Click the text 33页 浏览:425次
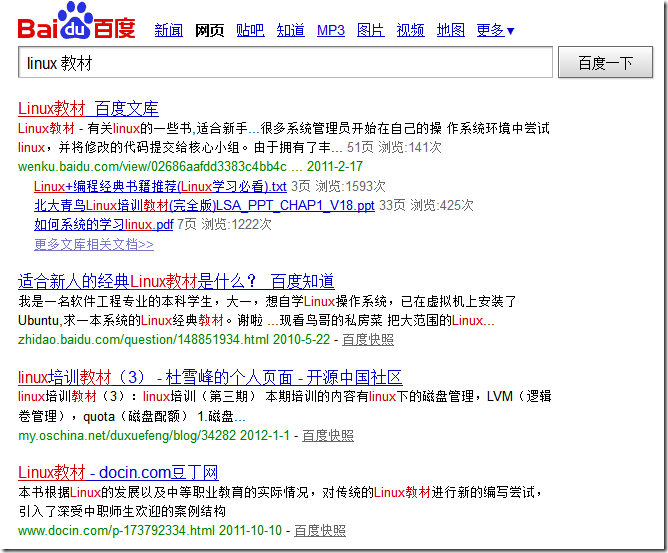The image size is (668, 553). point(426,205)
